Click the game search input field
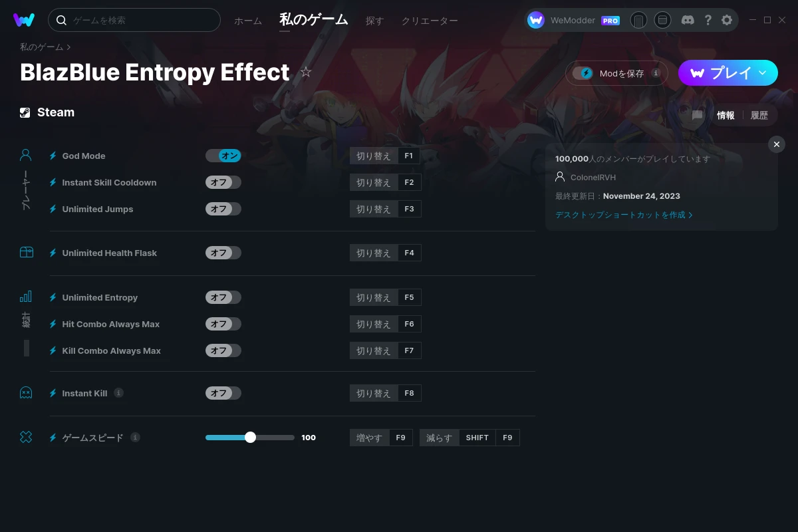This screenshot has height=532, width=798. (x=133, y=20)
